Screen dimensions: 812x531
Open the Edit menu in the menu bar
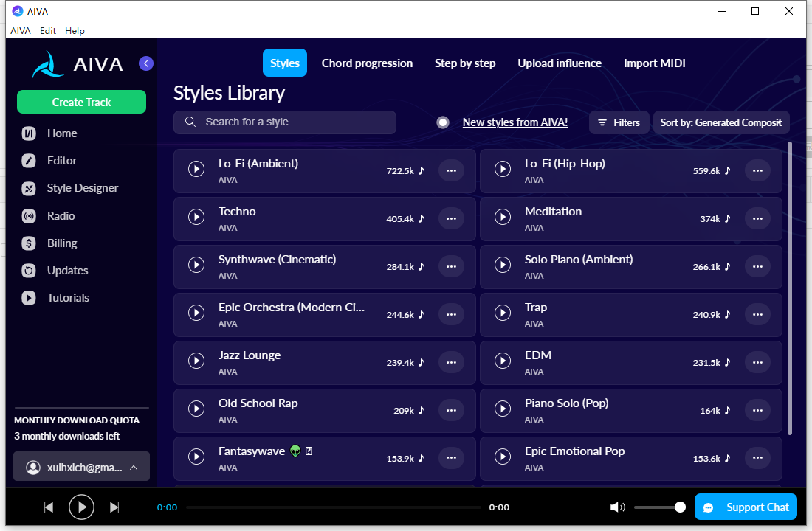[x=48, y=31]
